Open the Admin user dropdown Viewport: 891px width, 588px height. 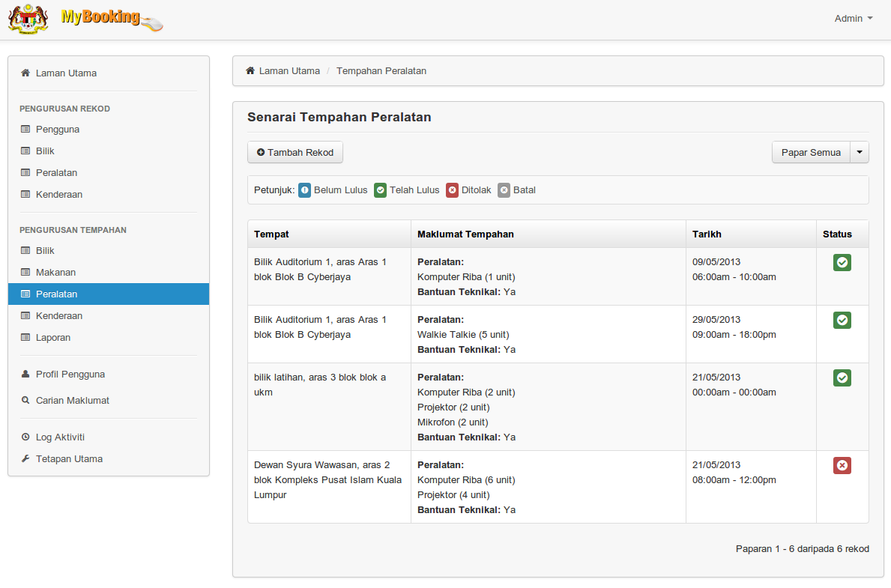[x=854, y=19]
